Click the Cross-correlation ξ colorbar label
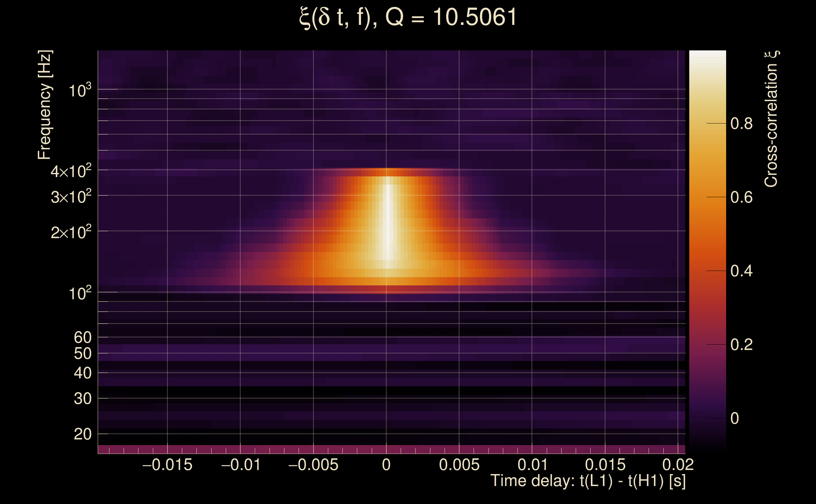This screenshot has width=816, height=504. point(771,119)
